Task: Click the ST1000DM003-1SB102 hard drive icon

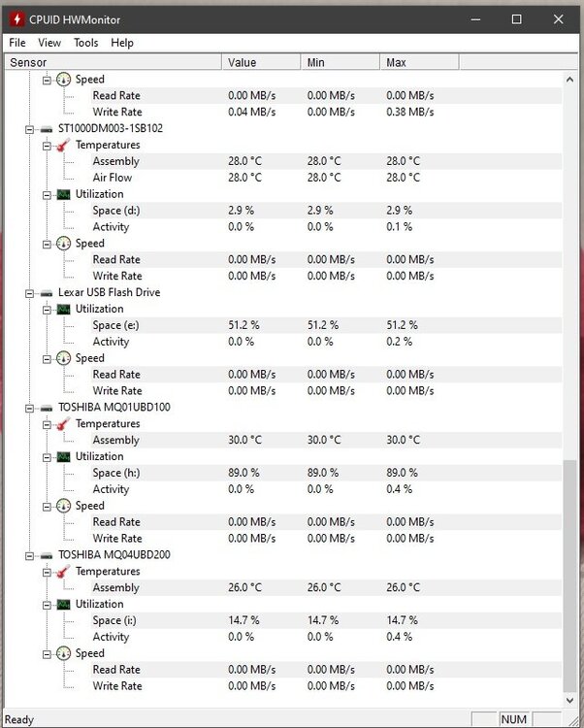Action: click(47, 128)
